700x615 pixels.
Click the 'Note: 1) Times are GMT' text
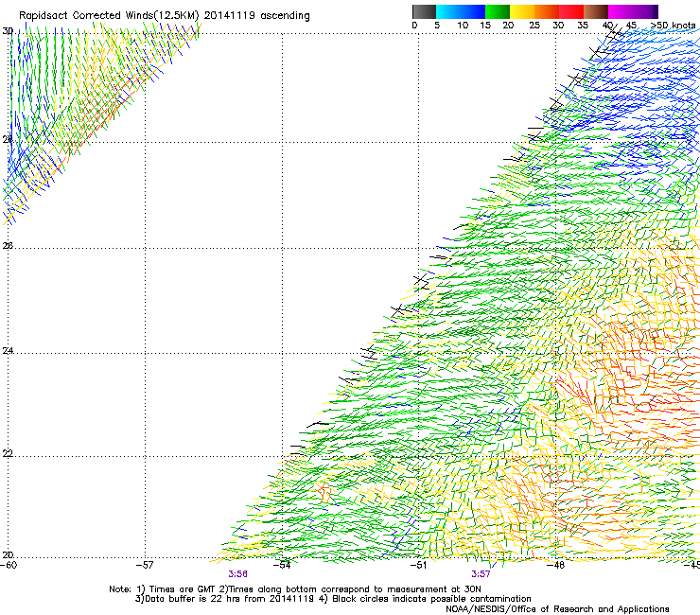point(163,589)
